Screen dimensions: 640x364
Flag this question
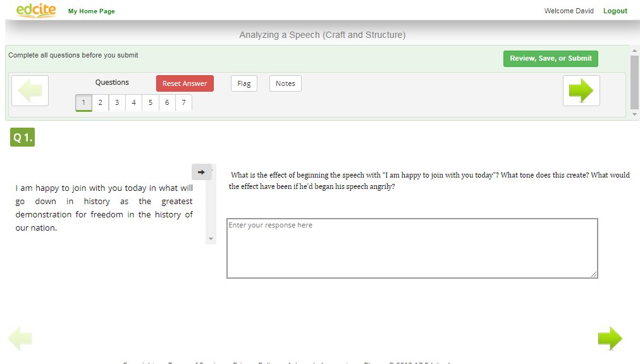click(244, 83)
